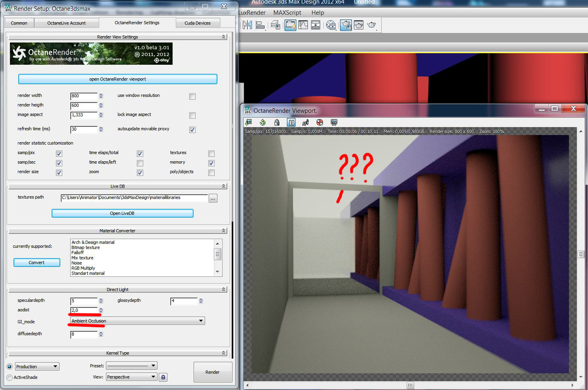Click the monitor resize icon in viewport toolbar
This screenshot has width=588, height=390.
coord(334,122)
